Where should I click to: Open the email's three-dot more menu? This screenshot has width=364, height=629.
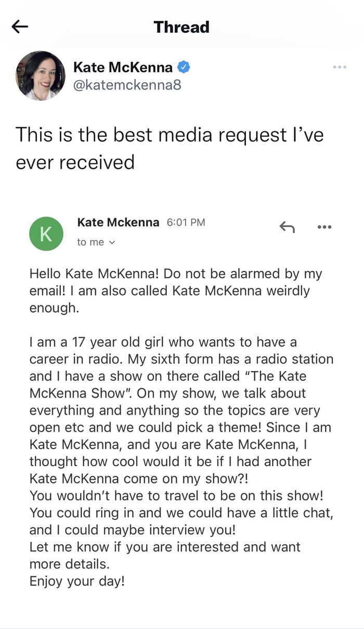click(x=324, y=226)
